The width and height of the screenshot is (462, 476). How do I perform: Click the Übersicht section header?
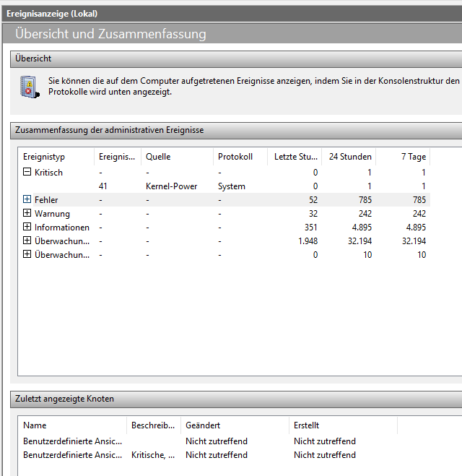[x=236, y=59]
